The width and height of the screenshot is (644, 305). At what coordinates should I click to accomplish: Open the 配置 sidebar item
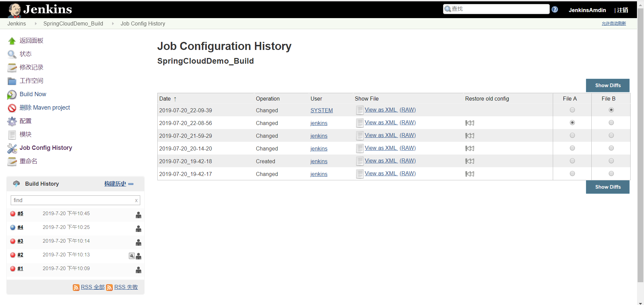pos(25,121)
